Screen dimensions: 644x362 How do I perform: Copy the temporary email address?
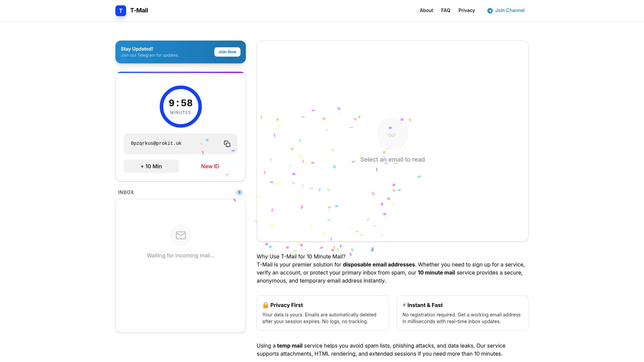pos(227,144)
